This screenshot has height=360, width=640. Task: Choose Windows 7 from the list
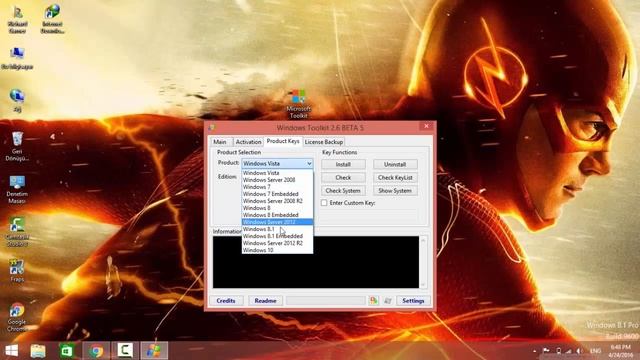point(278,187)
